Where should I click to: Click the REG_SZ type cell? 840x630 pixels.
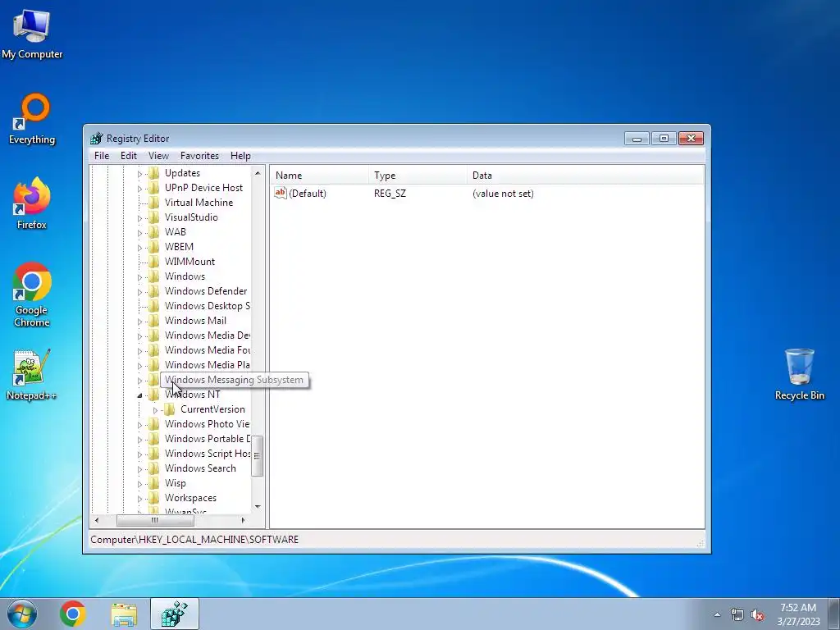(390, 194)
